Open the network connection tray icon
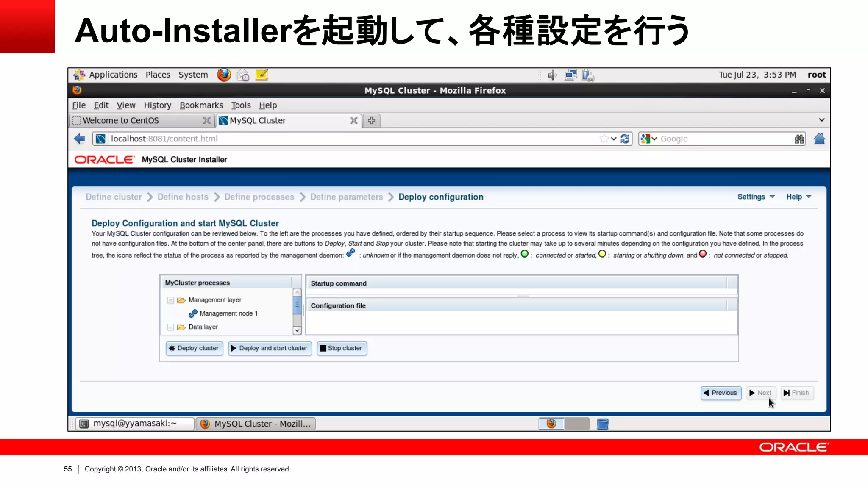Image resolution: width=868 pixels, height=488 pixels. coord(570,75)
